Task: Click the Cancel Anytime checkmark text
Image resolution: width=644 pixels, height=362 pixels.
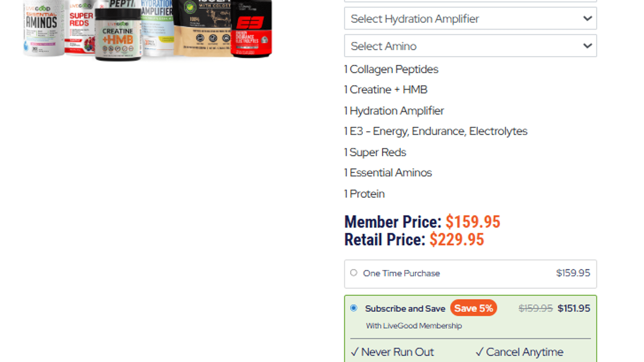Action: [x=519, y=352]
